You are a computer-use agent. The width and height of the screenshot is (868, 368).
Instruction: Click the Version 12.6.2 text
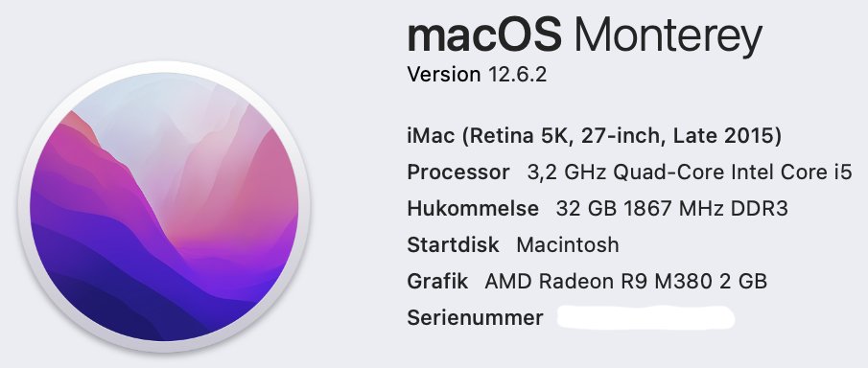tap(477, 74)
